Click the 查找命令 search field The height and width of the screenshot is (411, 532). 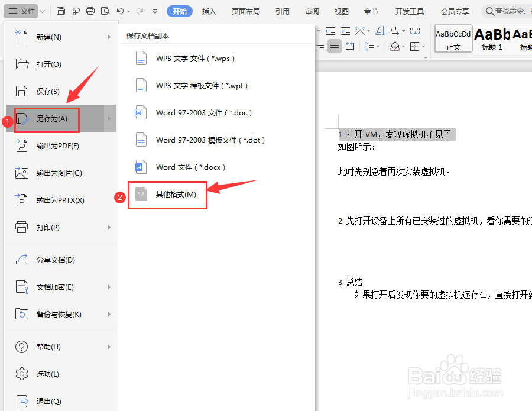(507, 12)
